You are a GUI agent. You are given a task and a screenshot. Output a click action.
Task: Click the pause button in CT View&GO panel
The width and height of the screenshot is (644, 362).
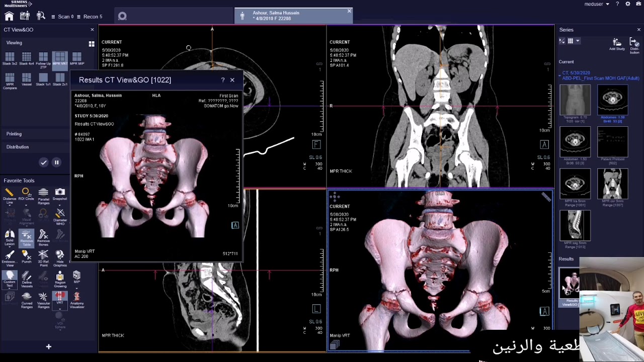click(x=56, y=162)
